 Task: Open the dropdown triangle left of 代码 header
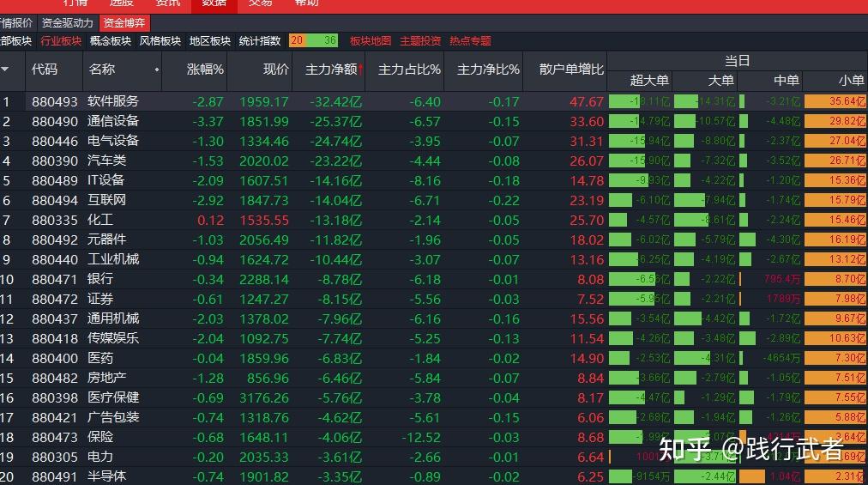point(6,69)
